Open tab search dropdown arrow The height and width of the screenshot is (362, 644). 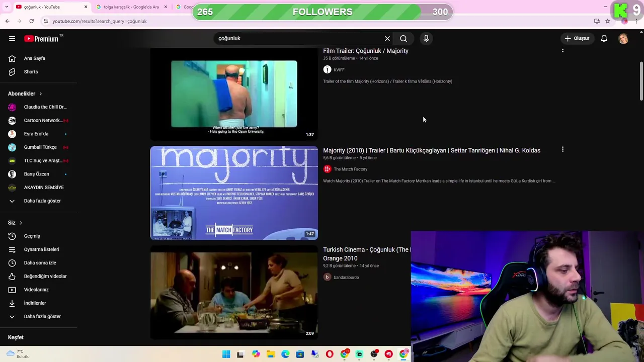point(7,7)
